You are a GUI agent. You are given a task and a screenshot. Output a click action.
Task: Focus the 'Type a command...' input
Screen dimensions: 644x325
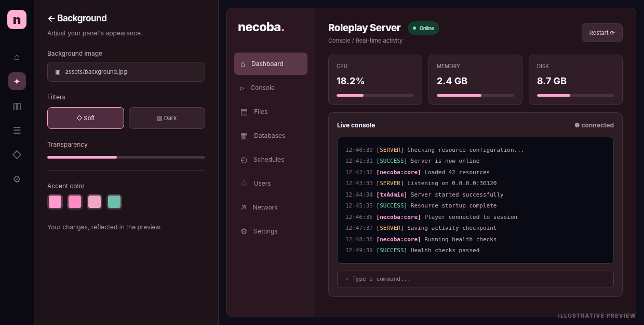475,279
